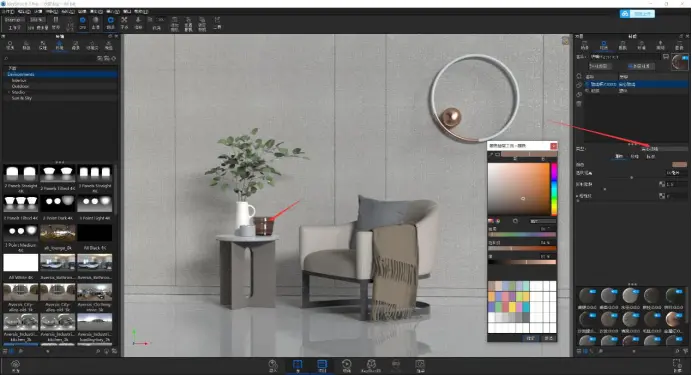Viewport: 692px width, 375px height.
Task: Select the Dolly camera tool in ribbon
Action: tap(138, 22)
